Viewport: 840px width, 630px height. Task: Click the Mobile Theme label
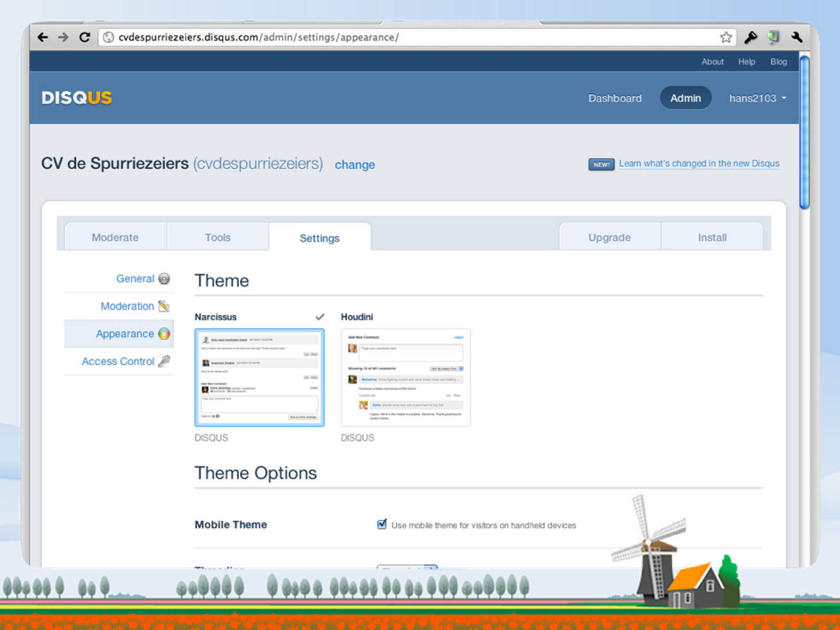coord(231,524)
